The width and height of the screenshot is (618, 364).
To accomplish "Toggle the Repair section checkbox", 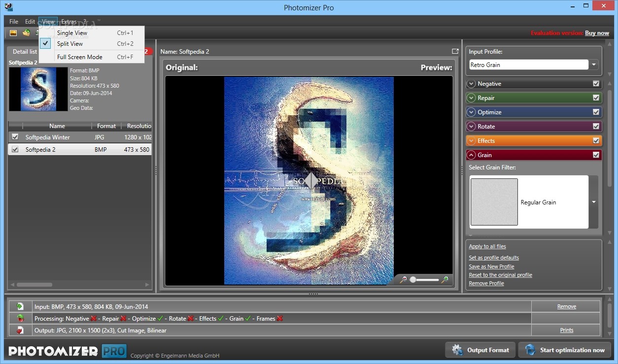I will pyautogui.click(x=596, y=98).
